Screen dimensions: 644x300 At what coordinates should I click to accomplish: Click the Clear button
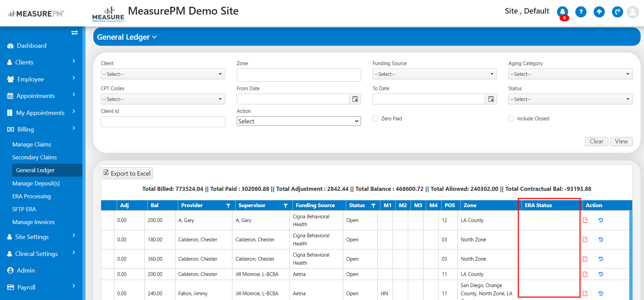coord(596,141)
